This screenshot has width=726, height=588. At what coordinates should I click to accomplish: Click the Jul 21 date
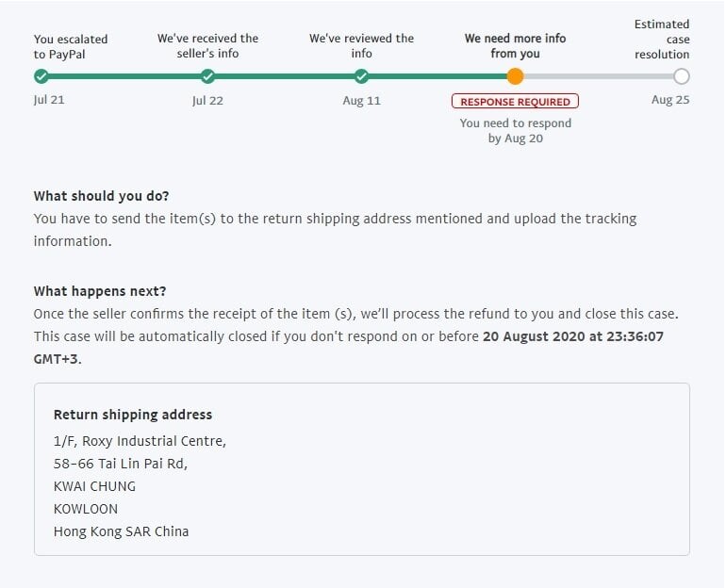tap(49, 101)
